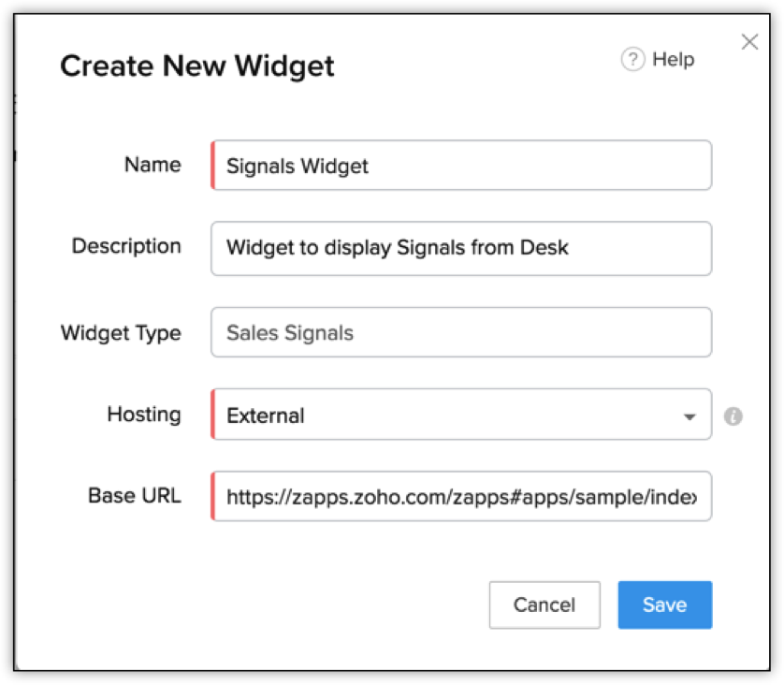Click the question mark Help icon
This screenshot has height=685, width=784.
click(x=632, y=60)
